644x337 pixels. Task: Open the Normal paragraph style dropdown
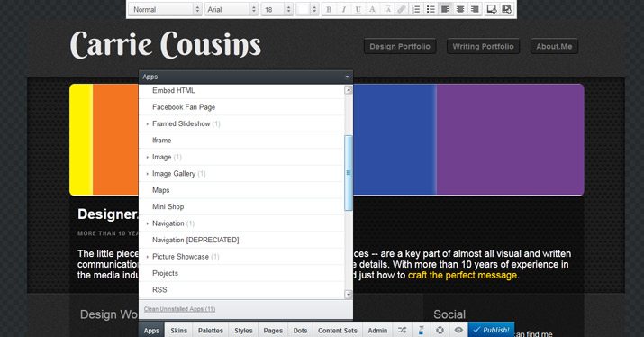coord(165,9)
